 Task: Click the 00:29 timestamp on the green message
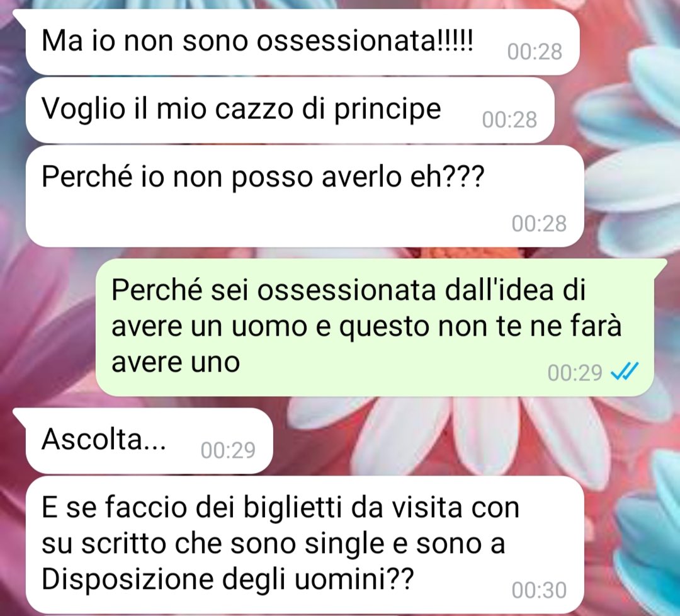pos(575,373)
